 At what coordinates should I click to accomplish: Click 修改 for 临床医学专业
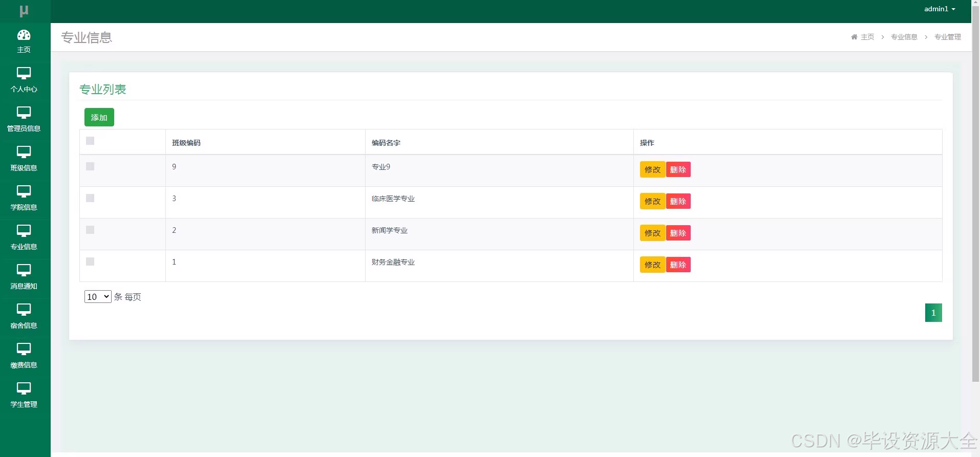[652, 201]
